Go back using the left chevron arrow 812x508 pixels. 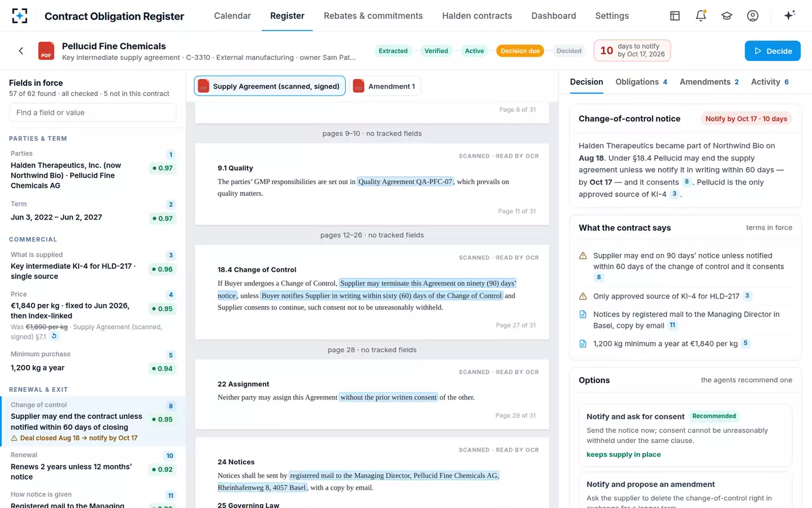coord(21,51)
